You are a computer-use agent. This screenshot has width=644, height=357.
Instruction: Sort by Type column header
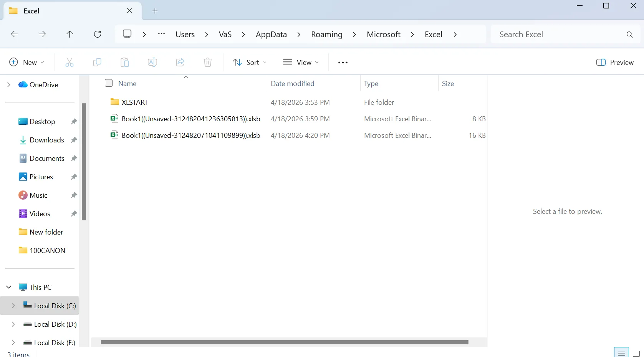pyautogui.click(x=371, y=84)
